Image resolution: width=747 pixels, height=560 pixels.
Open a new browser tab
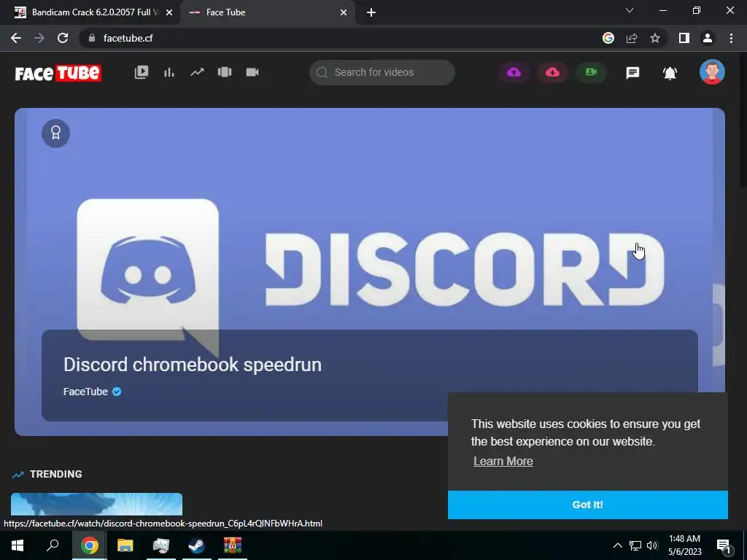371,12
